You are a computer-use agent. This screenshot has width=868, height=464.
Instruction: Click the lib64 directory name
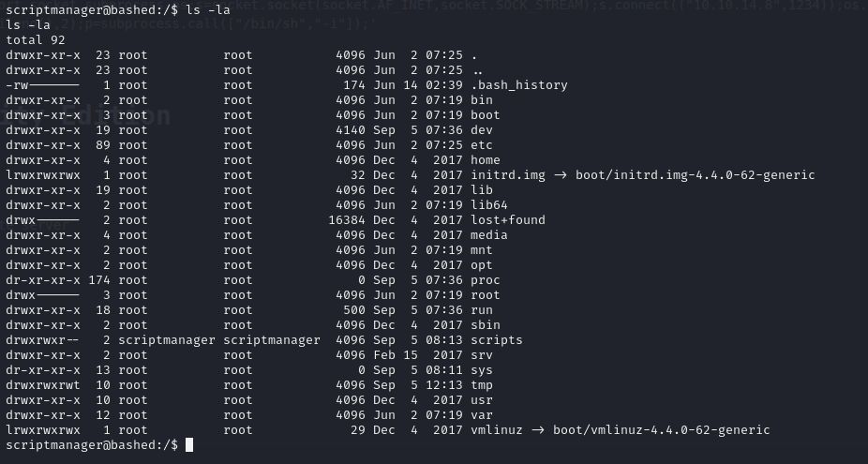point(488,205)
